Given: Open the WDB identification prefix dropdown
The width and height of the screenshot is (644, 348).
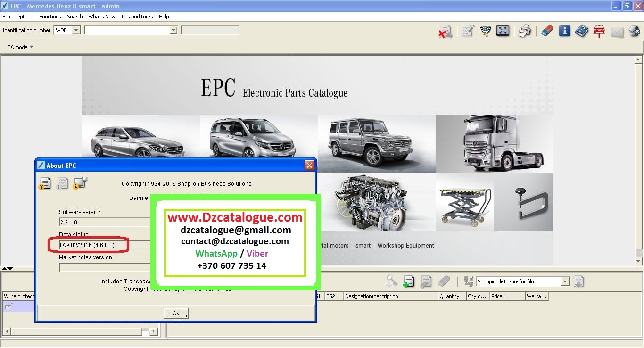Looking at the screenshot, I should pyautogui.click(x=76, y=30).
